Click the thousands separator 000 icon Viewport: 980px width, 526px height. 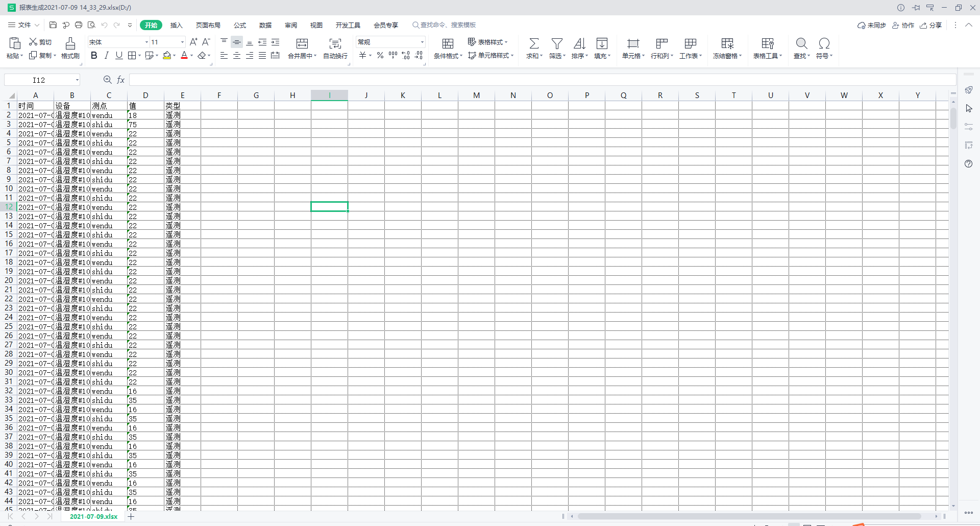[x=393, y=55]
